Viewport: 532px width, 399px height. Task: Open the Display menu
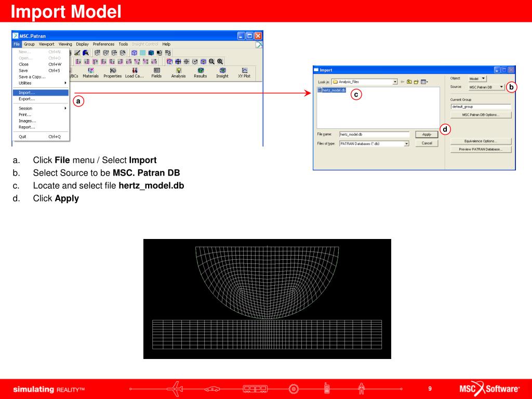point(82,44)
